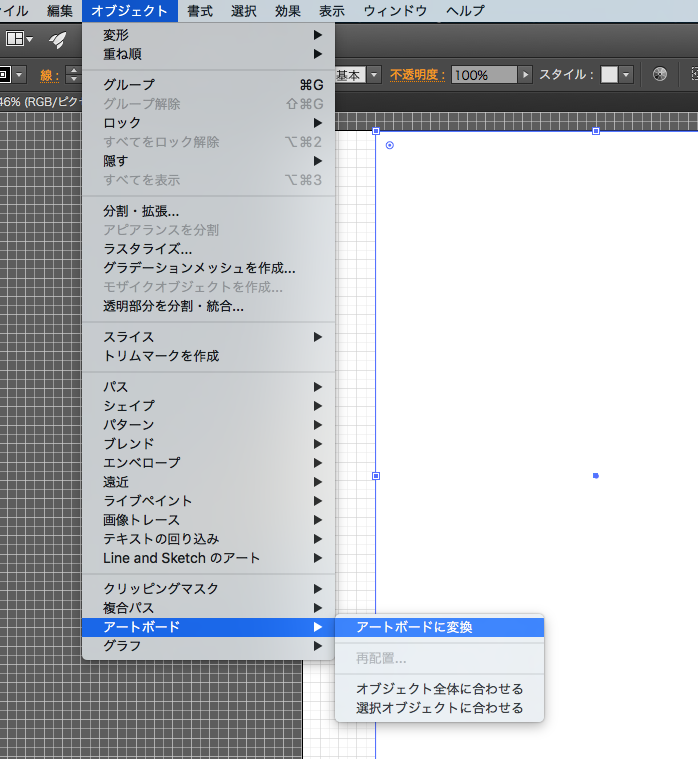Open the 複合パス submenu
Screen dimensions: 698x759
209,607
